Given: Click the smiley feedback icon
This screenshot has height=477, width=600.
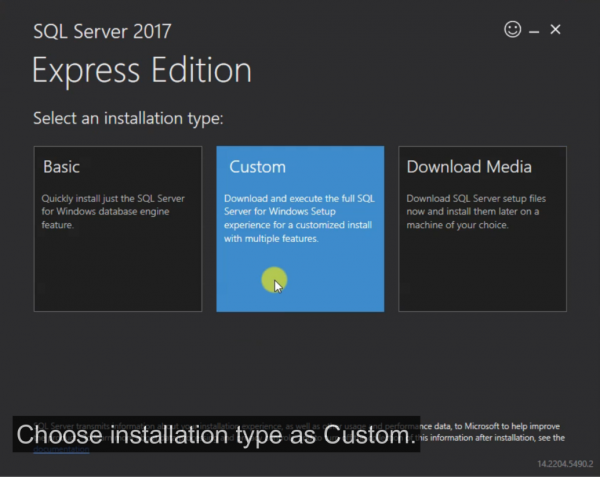Looking at the screenshot, I should pos(513,30).
